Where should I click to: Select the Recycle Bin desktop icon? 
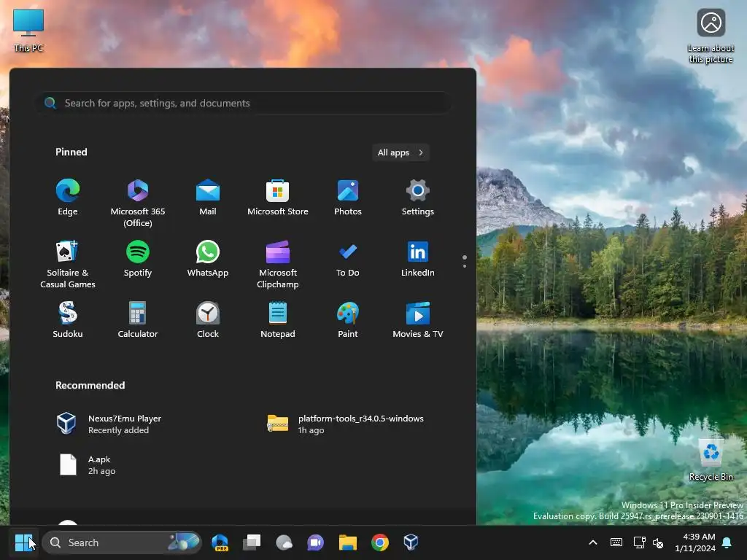(711, 460)
